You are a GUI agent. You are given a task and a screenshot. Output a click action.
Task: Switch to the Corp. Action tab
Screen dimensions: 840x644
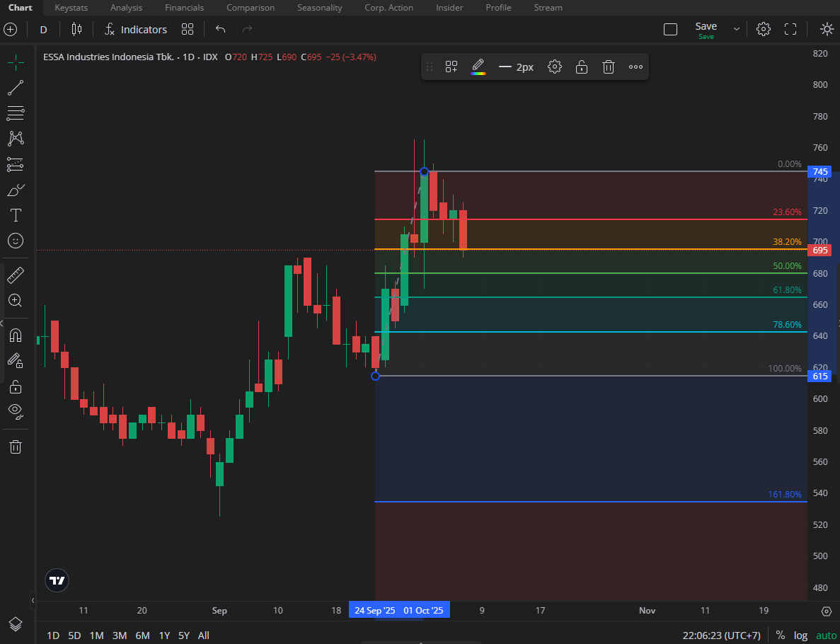click(389, 8)
